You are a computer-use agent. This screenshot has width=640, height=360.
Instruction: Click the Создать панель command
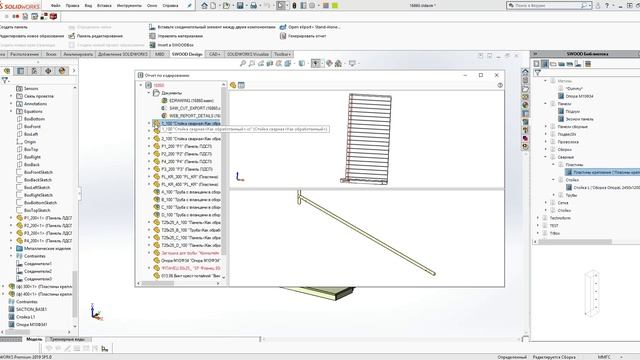[x=14, y=27]
